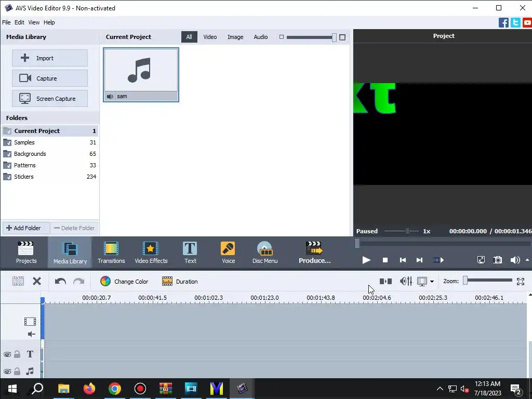Undo the last action
The height and width of the screenshot is (399, 532).
pyautogui.click(x=60, y=281)
